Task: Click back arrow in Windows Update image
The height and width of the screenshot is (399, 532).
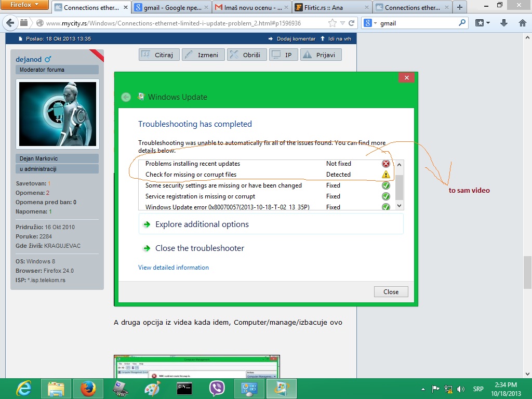Action: [x=126, y=97]
